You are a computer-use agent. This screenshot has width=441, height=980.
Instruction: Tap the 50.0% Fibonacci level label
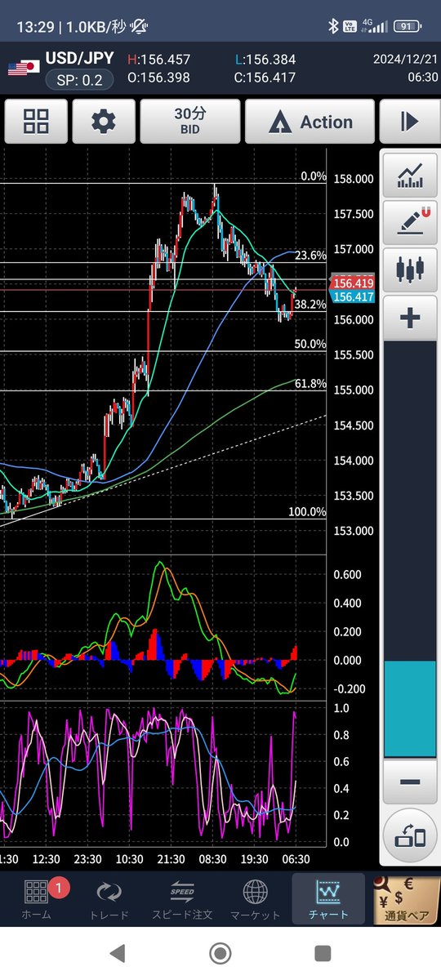click(x=310, y=345)
